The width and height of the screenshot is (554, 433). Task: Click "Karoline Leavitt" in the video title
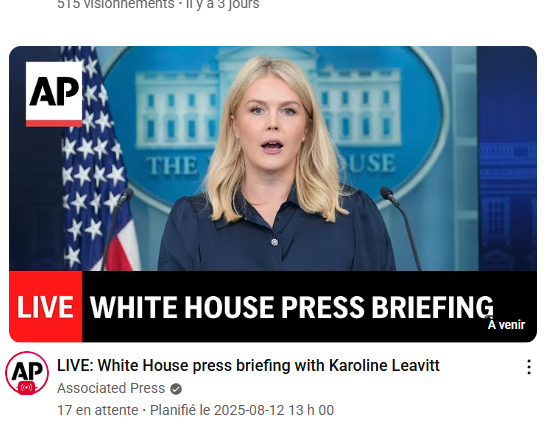pos(384,366)
